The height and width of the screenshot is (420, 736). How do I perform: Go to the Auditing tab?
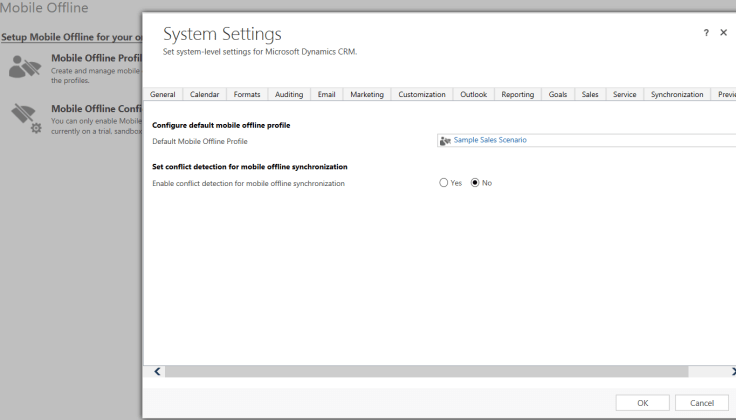pos(288,94)
